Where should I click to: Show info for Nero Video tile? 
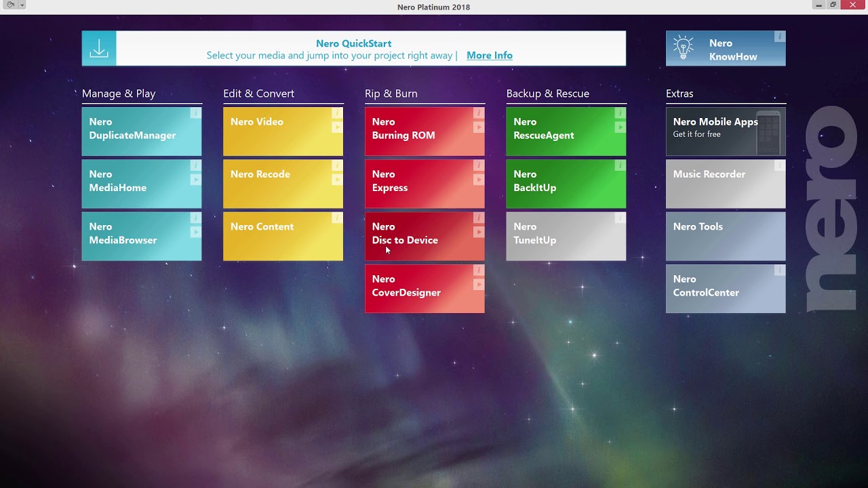[337, 113]
